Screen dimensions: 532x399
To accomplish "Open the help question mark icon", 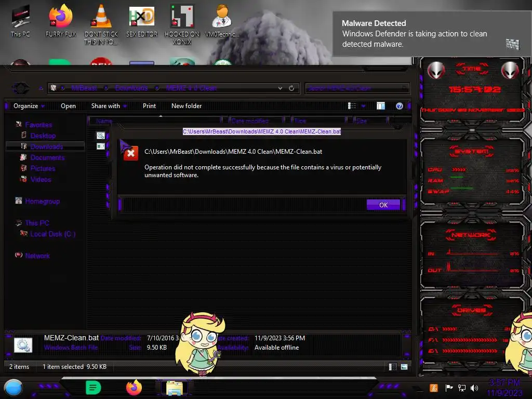I will click(x=400, y=106).
